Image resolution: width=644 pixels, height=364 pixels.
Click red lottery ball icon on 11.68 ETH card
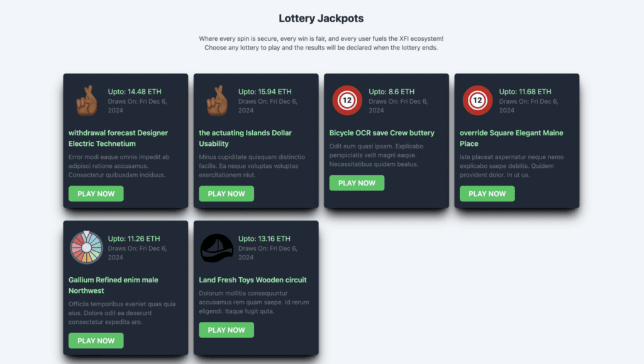coord(477,101)
